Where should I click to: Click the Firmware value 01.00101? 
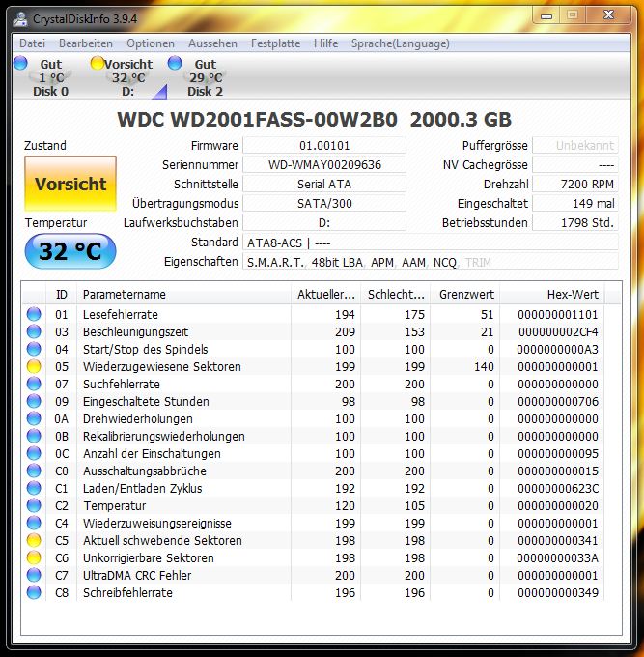[324, 145]
